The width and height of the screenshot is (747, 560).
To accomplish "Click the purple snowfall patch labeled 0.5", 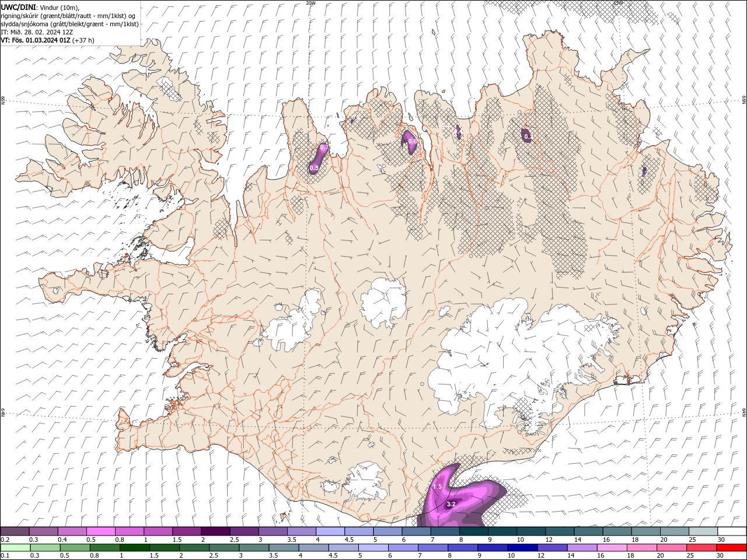I will (318, 159).
